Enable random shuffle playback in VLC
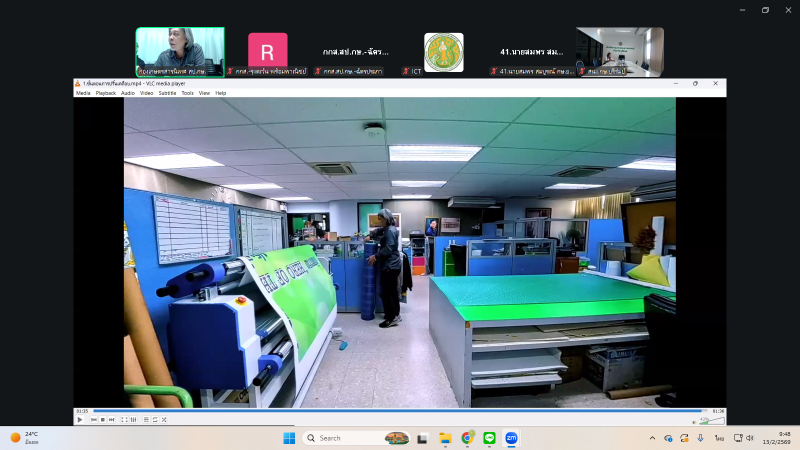The height and width of the screenshot is (450, 800). point(162,420)
